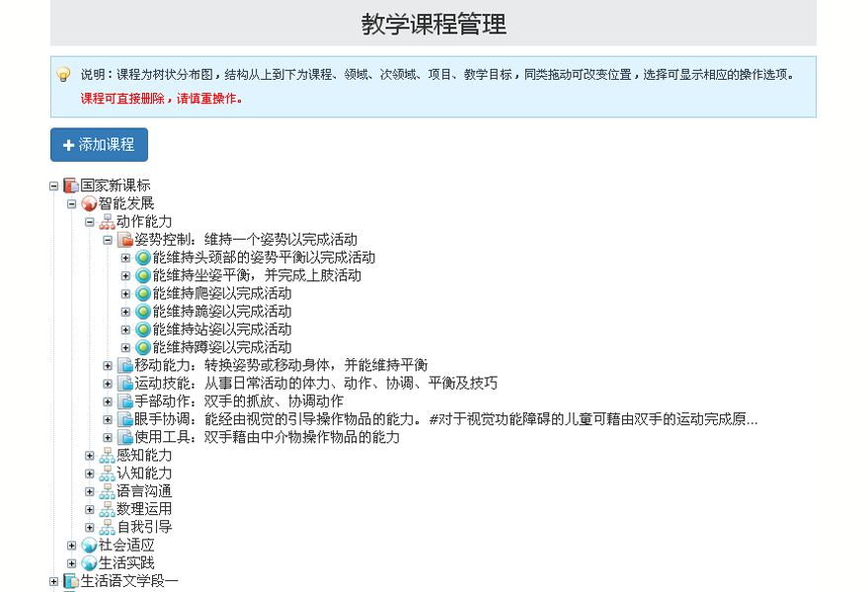Collapse the 国家新课标 tree node
The height and width of the screenshot is (592, 868).
point(55,185)
